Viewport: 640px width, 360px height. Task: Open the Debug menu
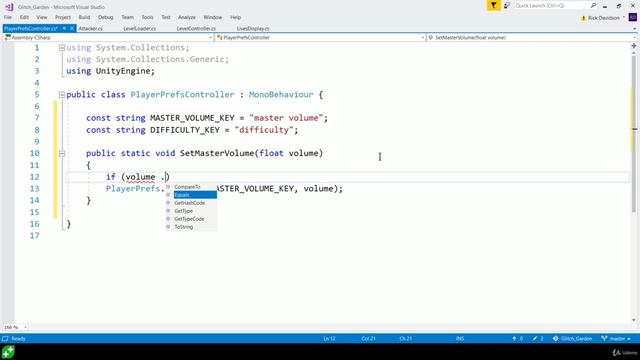(105, 17)
